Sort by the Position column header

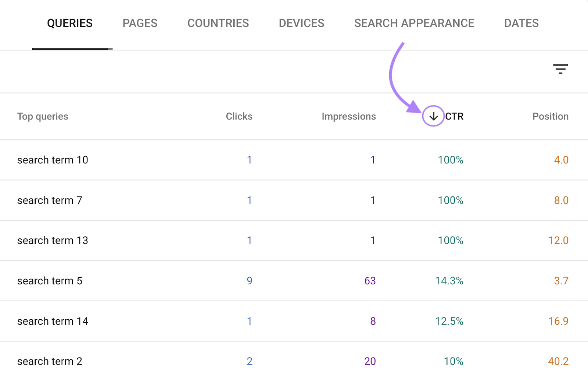pos(550,116)
